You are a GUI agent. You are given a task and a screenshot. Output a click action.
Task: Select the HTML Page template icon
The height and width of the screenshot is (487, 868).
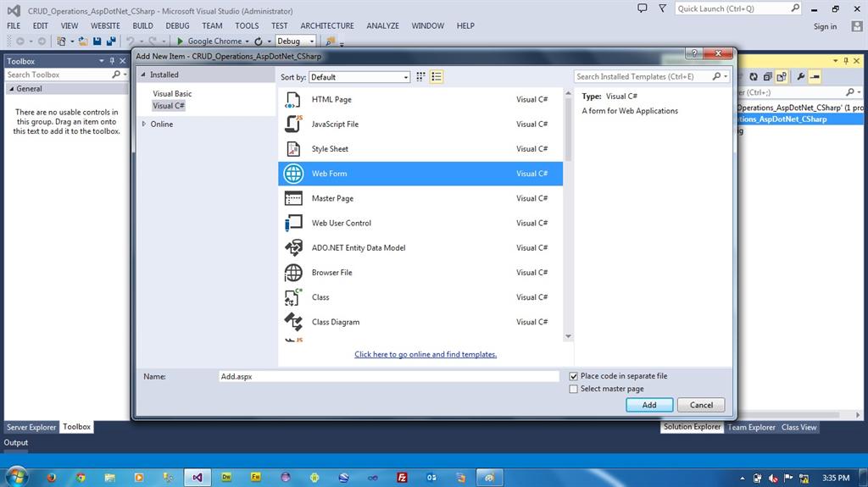click(x=292, y=100)
